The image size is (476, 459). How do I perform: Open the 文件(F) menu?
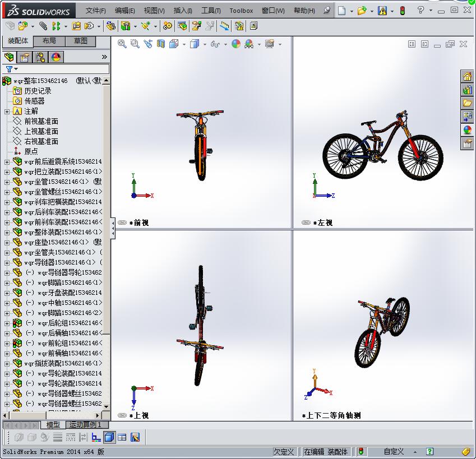pyautogui.click(x=96, y=11)
